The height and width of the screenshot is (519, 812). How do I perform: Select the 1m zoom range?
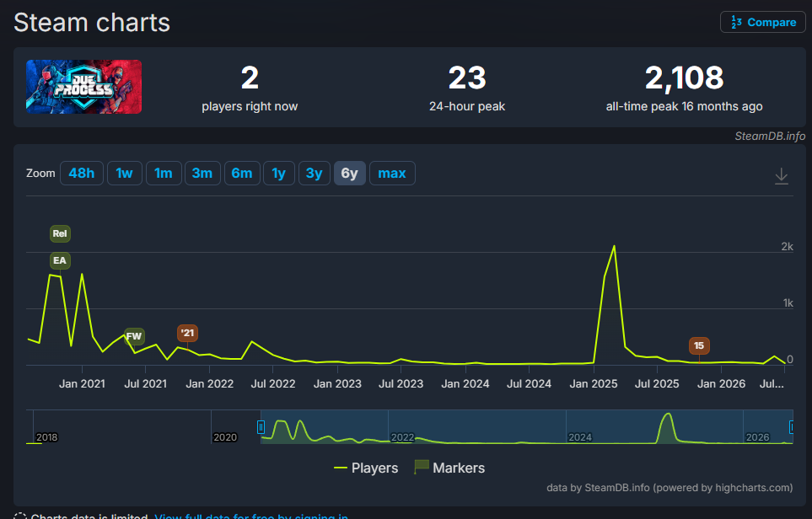tap(164, 174)
